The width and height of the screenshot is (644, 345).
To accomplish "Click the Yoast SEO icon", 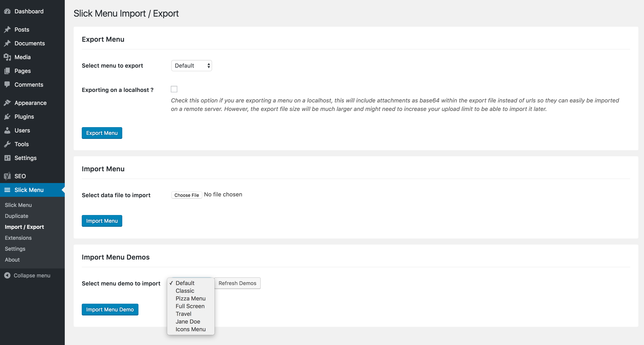I will tap(7, 176).
